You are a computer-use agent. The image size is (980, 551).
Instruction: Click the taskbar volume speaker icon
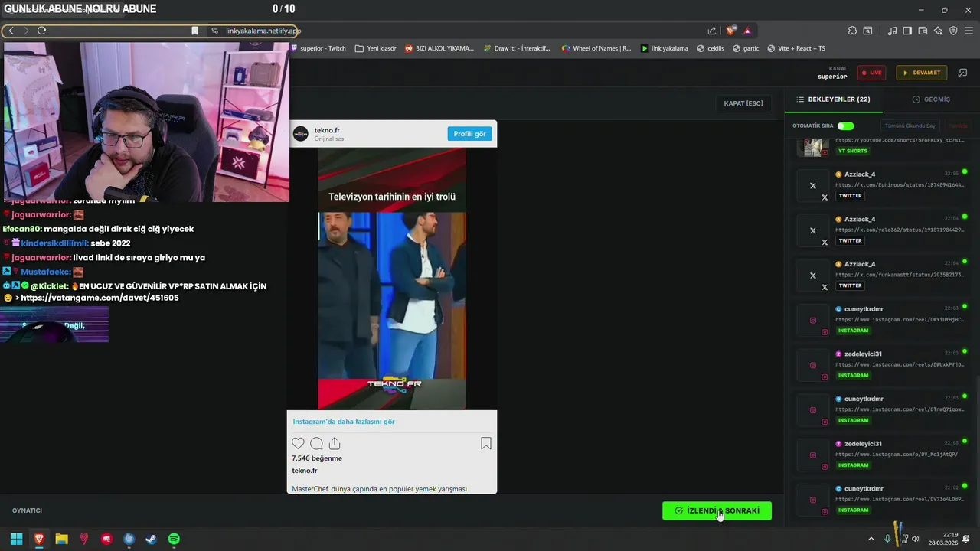[x=915, y=539]
